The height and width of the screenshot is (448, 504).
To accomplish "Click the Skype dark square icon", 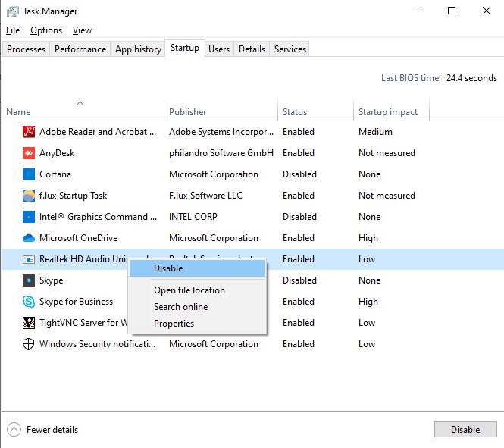I will (x=29, y=280).
